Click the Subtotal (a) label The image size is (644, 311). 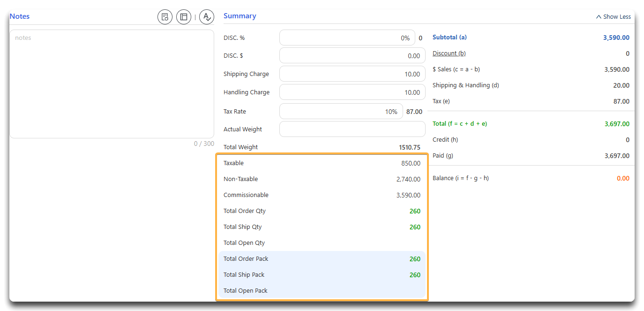pos(449,37)
